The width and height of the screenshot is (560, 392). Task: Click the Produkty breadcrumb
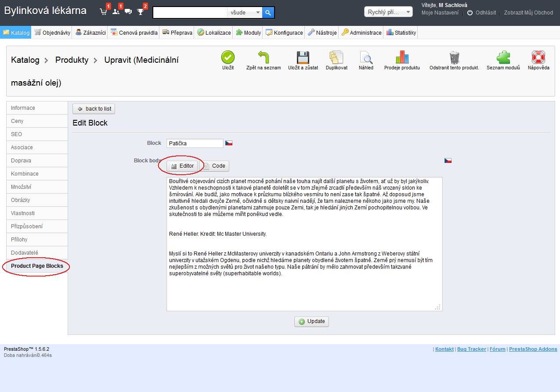(x=72, y=60)
